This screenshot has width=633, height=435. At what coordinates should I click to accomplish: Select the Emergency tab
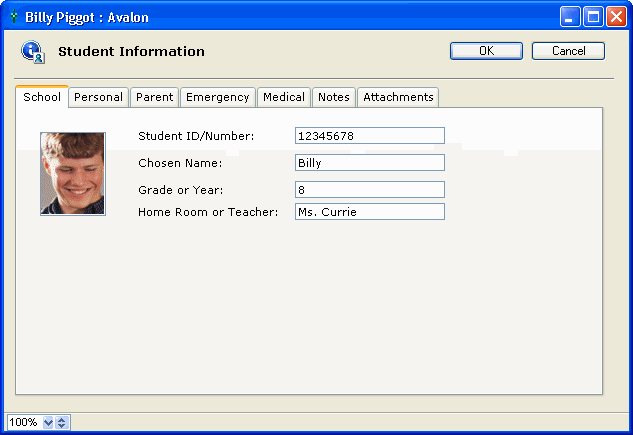pyautogui.click(x=217, y=97)
